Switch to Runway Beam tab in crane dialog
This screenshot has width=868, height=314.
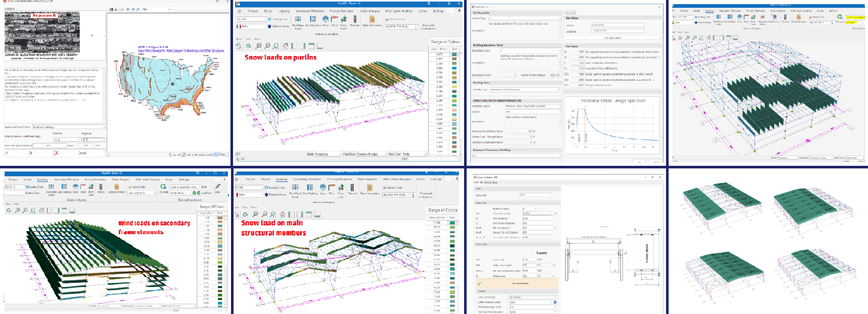click(x=491, y=182)
